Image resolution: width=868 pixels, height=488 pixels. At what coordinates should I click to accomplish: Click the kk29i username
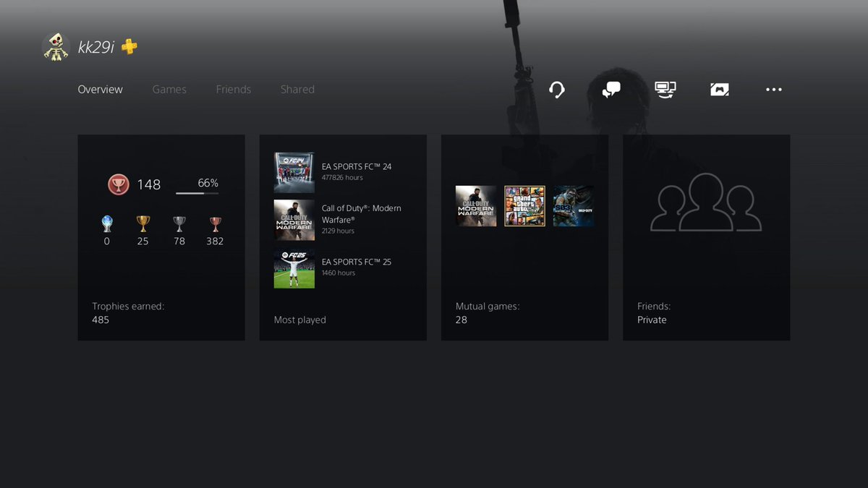pos(96,48)
